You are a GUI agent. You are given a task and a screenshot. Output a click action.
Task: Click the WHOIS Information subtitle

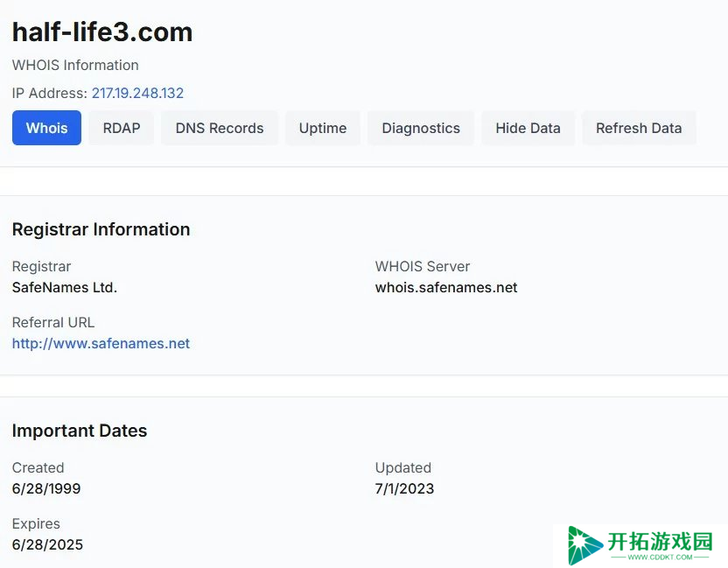[x=75, y=65]
